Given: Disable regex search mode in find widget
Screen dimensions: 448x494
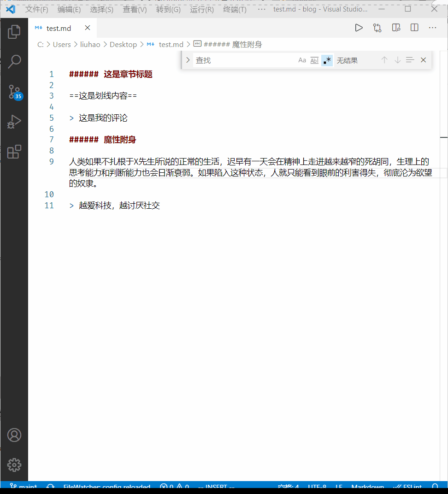Looking at the screenshot, I should 327,60.
